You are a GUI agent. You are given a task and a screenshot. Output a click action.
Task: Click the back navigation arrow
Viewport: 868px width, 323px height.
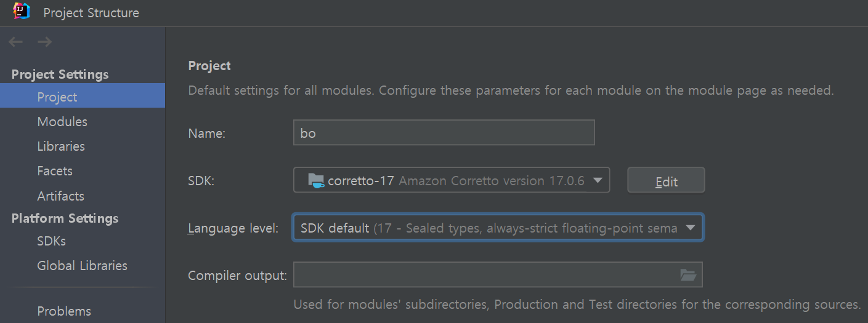15,42
